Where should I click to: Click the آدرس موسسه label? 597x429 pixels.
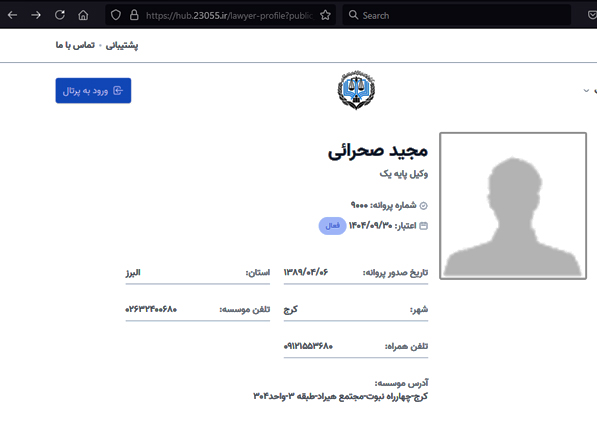(x=401, y=383)
